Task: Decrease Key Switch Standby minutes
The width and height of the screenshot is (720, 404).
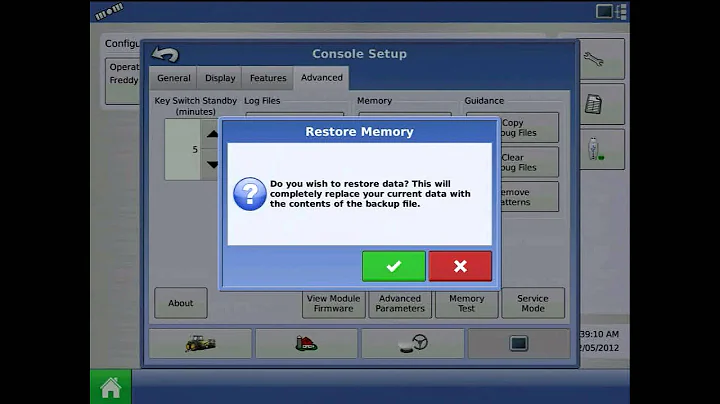Action: [212, 164]
